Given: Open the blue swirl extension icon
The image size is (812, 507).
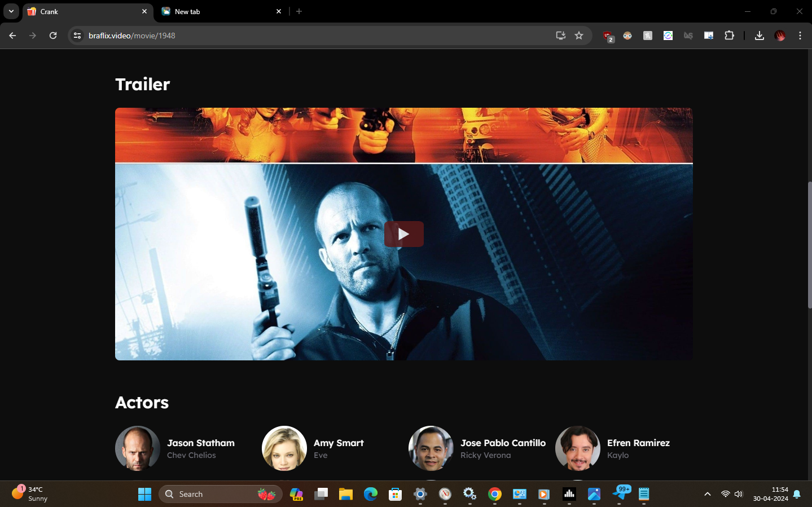Looking at the screenshot, I should point(668,36).
